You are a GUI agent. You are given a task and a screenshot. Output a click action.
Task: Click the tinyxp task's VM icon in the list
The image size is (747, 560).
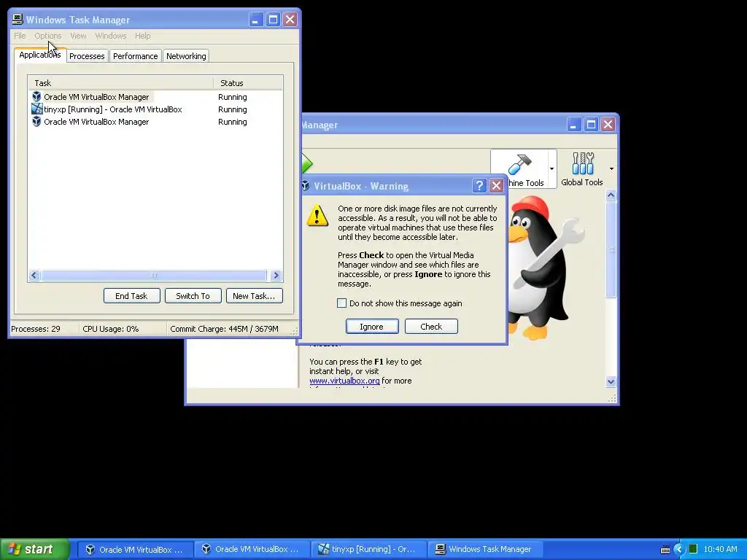[36, 109]
